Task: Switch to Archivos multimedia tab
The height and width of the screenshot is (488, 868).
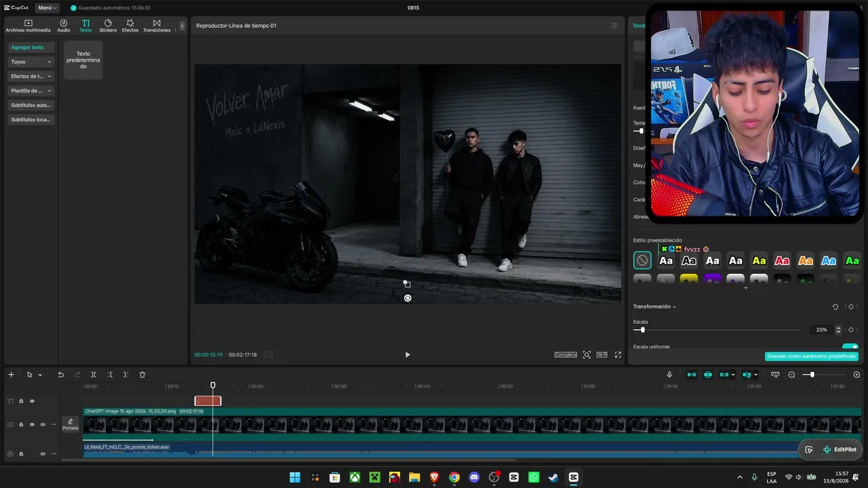Action: point(28,26)
